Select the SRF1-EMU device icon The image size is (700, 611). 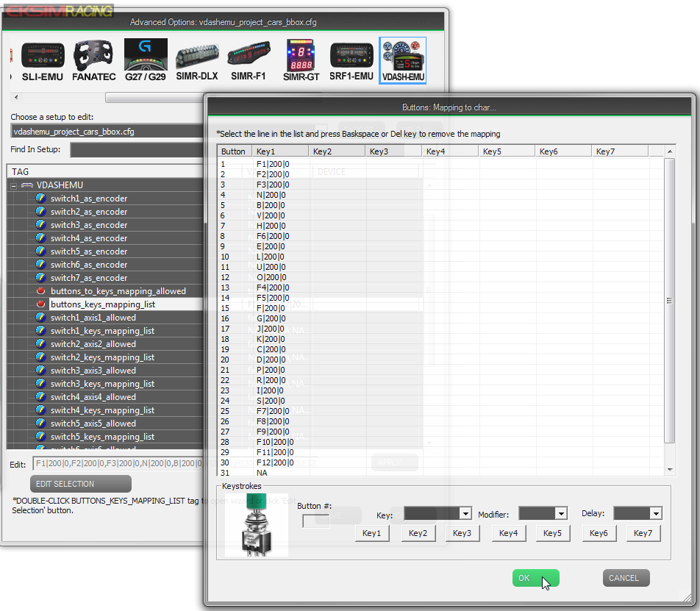tap(351, 61)
